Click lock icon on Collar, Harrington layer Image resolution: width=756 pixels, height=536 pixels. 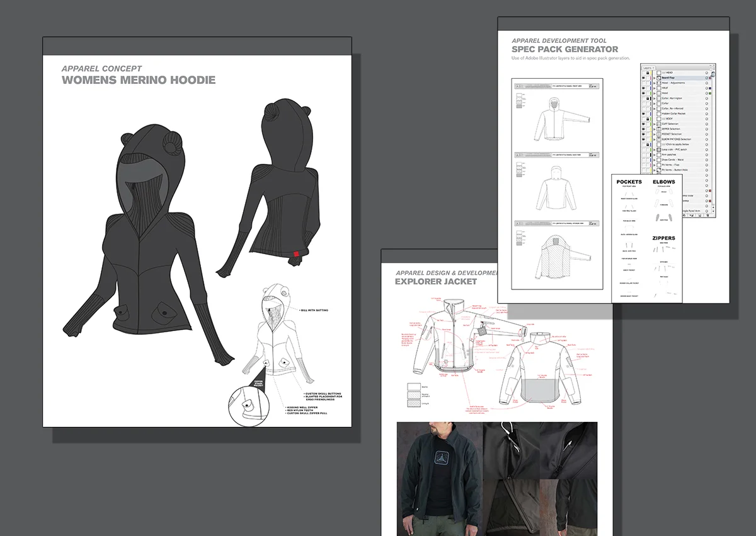pyautogui.click(x=648, y=98)
